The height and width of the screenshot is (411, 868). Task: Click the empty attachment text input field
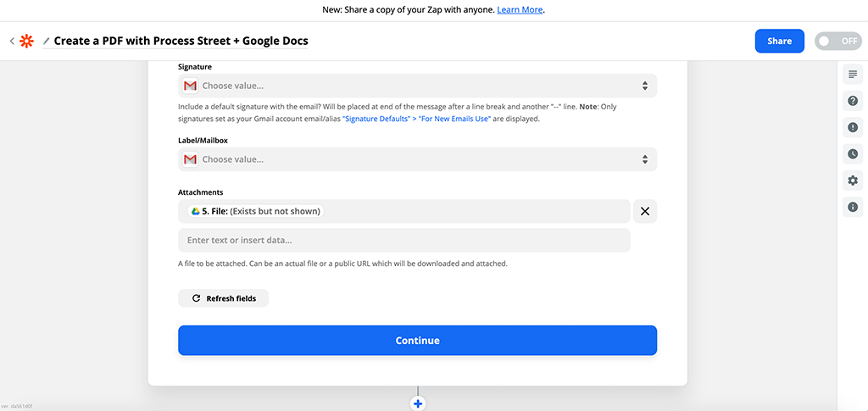[403, 240]
